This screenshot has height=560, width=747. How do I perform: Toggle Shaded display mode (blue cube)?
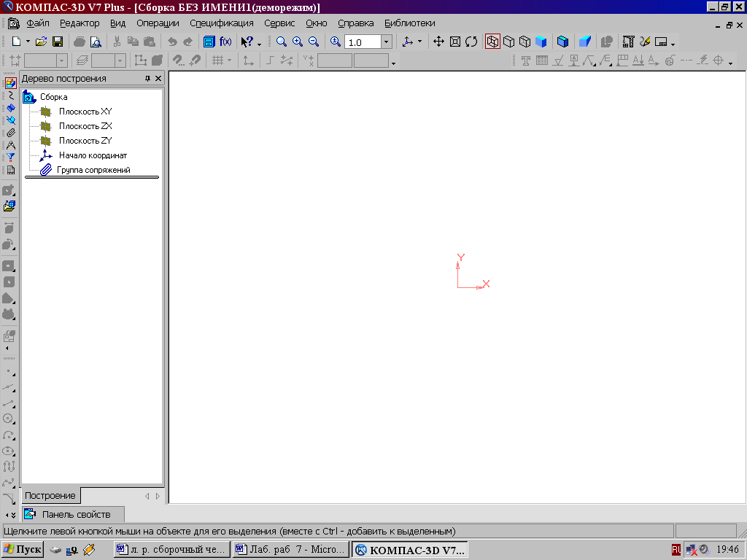pyautogui.click(x=541, y=42)
